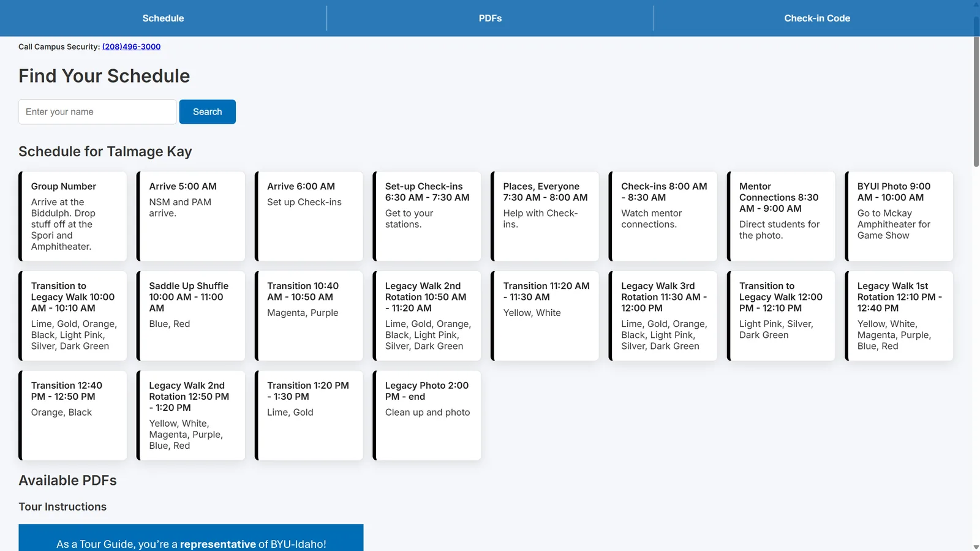The image size is (980, 551).
Task: Open the PDFs tab
Action: (489, 18)
